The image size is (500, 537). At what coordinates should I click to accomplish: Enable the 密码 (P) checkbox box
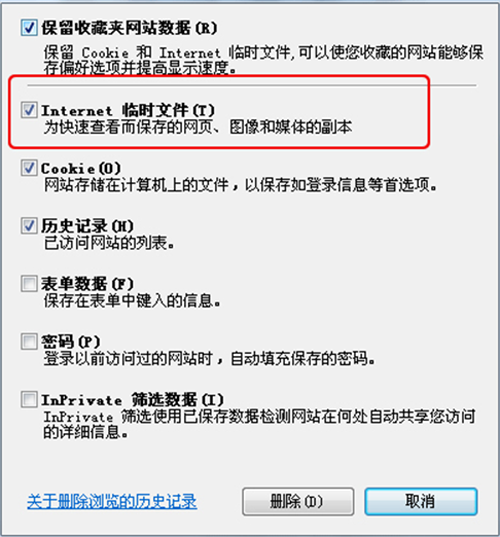point(29,341)
